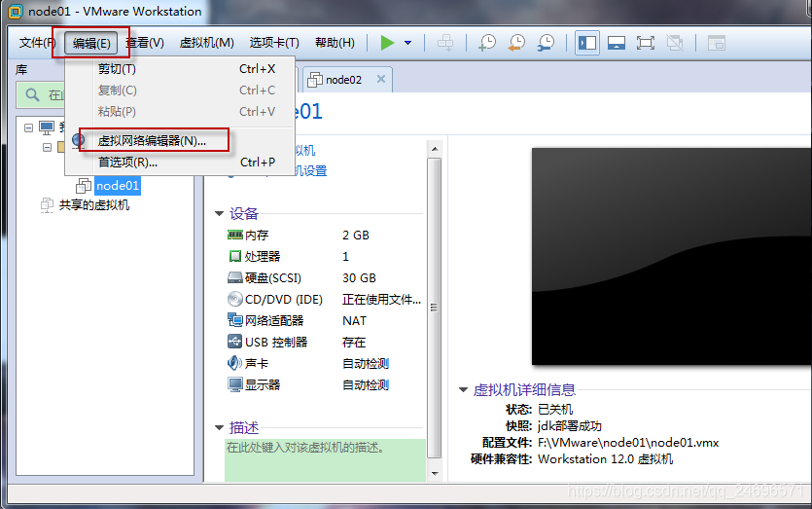Viewport: 812px width, 509px height.
Task: Click the memory device icon
Action: [x=235, y=235]
